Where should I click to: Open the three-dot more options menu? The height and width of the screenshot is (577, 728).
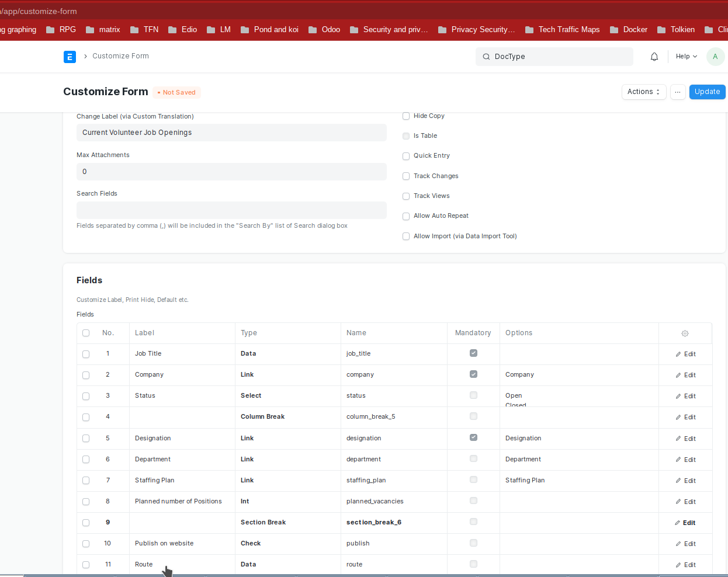(x=678, y=92)
